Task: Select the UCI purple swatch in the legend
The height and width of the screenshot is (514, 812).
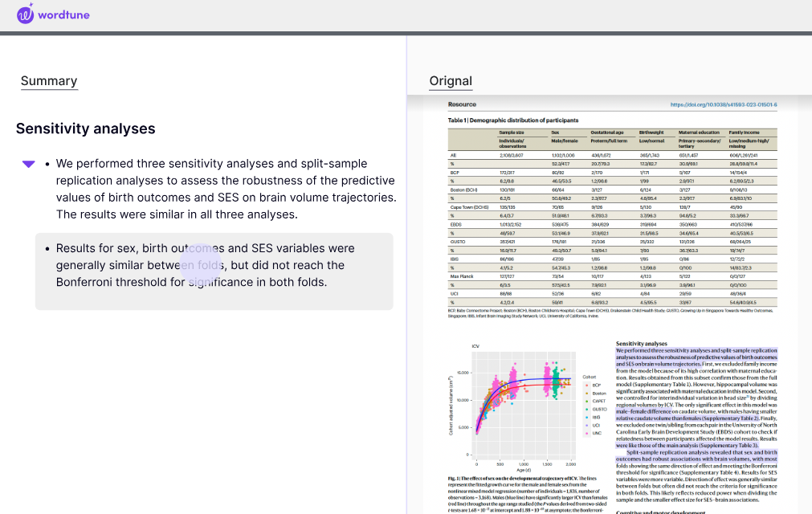Action: [x=586, y=425]
